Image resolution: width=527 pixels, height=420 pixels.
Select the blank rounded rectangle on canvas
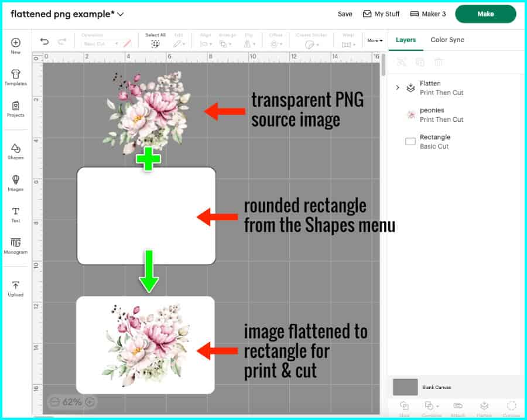pyautogui.click(x=146, y=216)
